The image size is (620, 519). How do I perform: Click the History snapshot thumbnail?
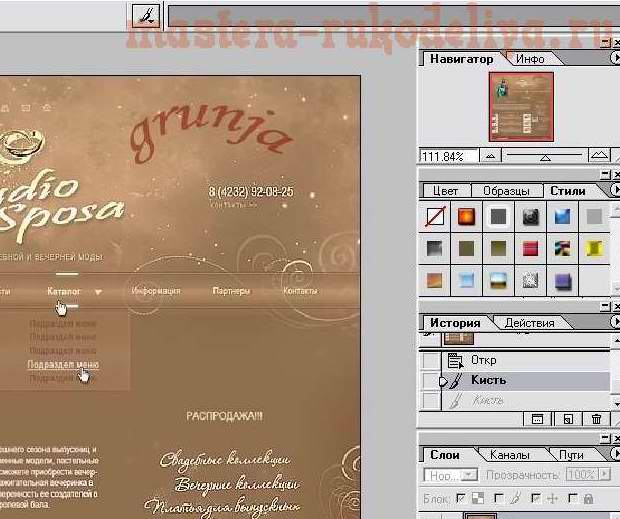(x=459, y=339)
